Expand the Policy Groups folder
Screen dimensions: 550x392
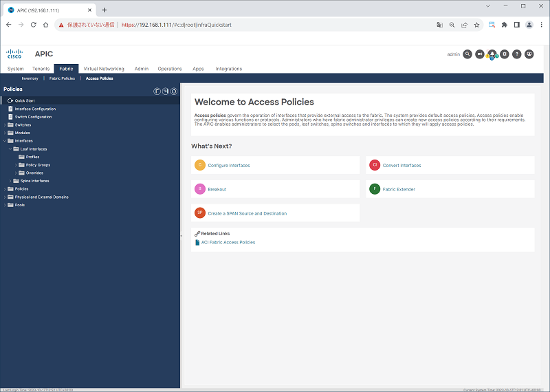click(x=16, y=165)
